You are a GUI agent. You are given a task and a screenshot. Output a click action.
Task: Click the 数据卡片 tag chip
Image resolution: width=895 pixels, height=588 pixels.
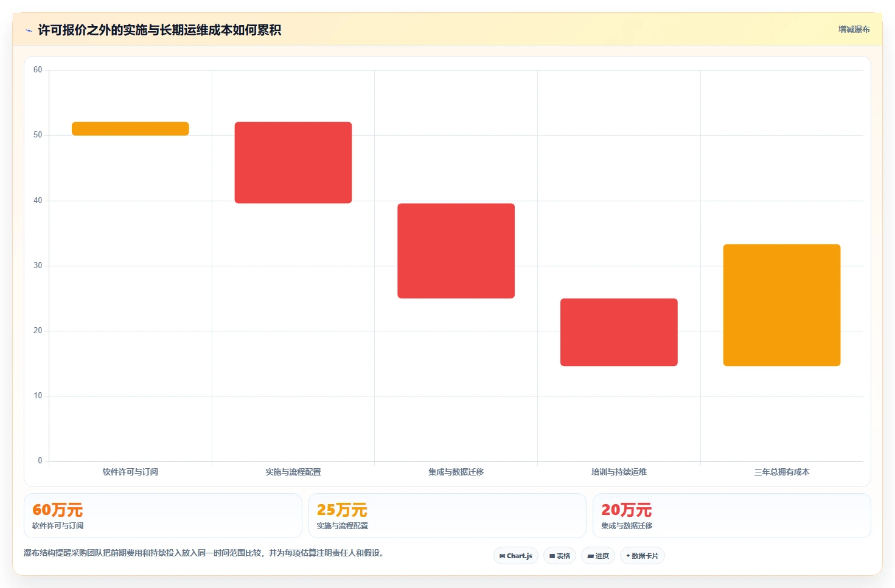642,556
